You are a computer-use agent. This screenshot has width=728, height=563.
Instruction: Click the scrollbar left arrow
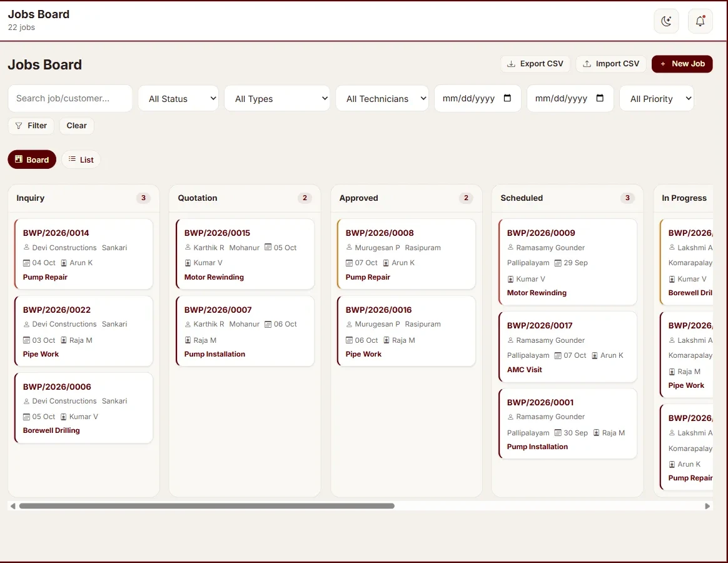click(13, 506)
